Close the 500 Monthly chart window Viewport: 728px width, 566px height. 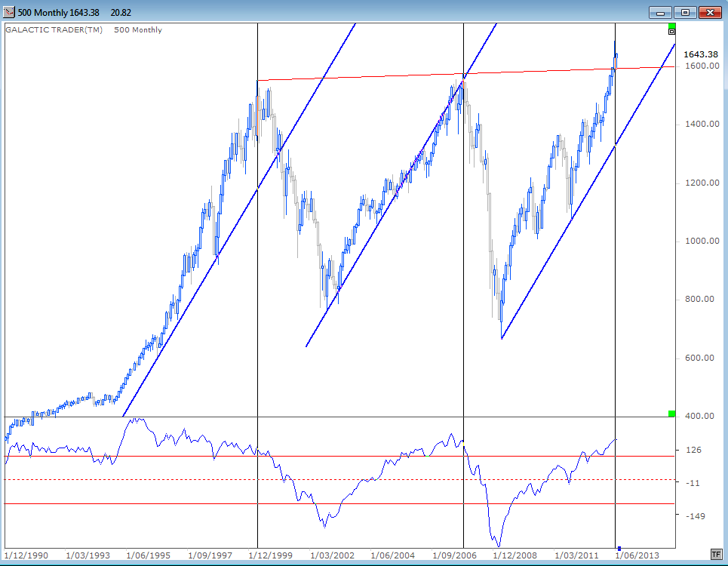tap(710, 13)
